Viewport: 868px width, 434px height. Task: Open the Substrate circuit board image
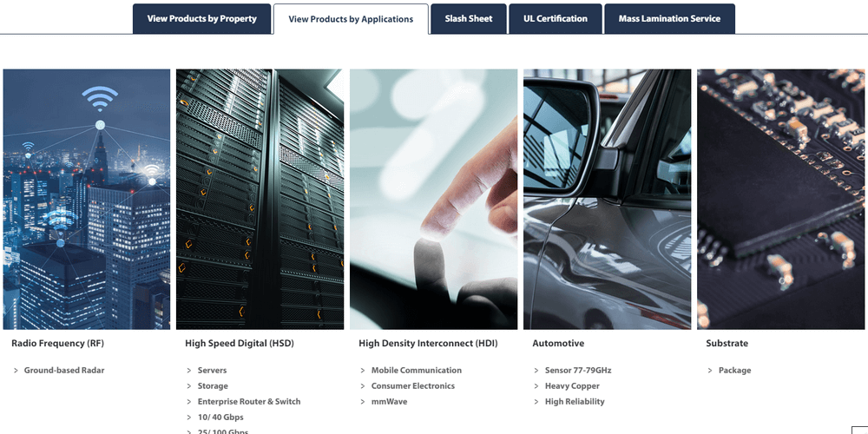point(780,200)
